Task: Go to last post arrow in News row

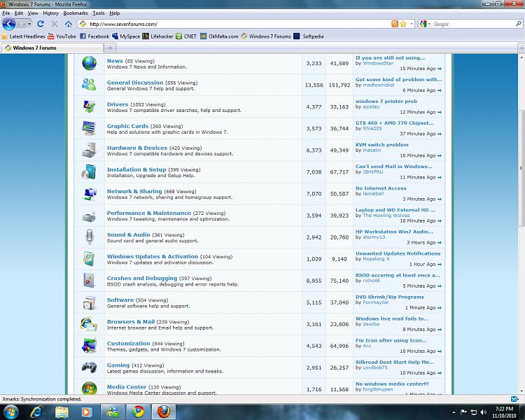Action: pyautogui.click(x=440, y=69)
